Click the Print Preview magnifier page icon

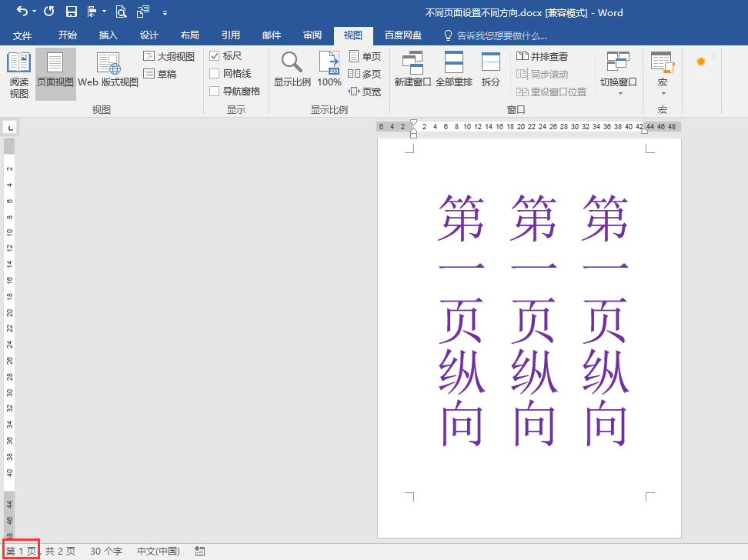click(x=121, y=12)
